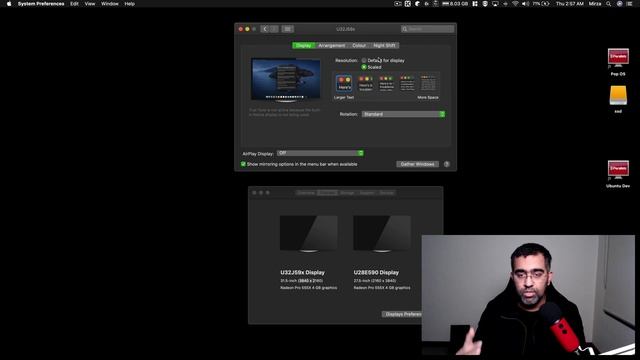640x360 pixels.
Task: Open Displays help question mark
Action: coord(447,164)
